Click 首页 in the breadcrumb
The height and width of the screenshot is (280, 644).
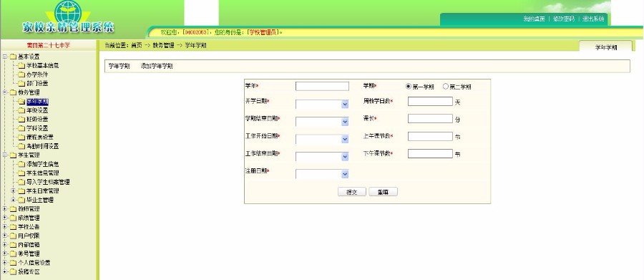(137, 46)
